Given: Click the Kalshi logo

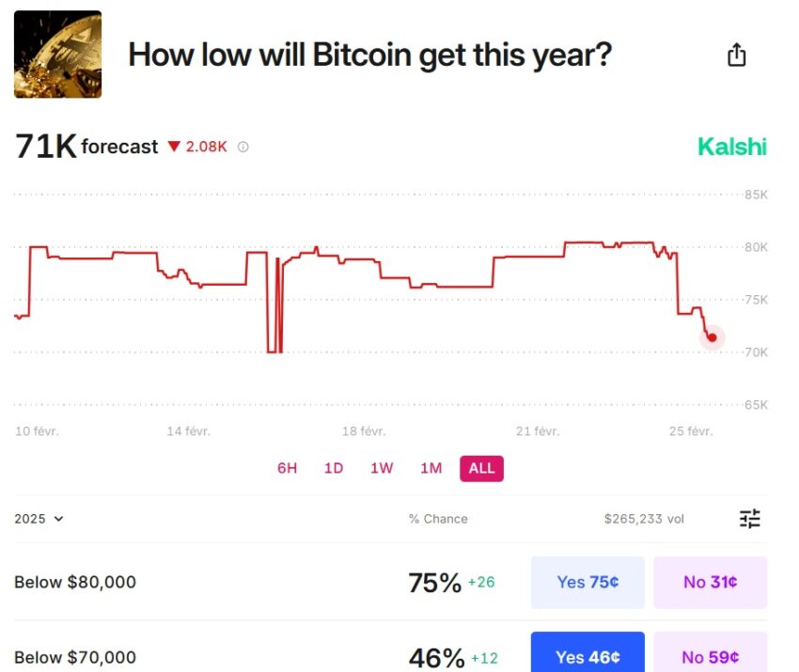Looking at the screenshot, I should pyautogui.click(x=731, y=147).
